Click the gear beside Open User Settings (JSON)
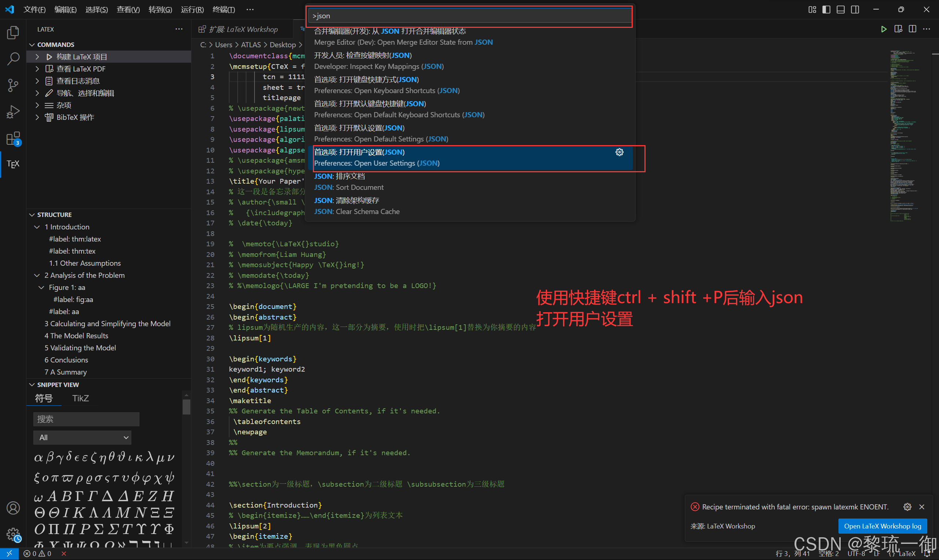Image resolution: width=939 pixels, height=560 pixels. tap(619, 152)
